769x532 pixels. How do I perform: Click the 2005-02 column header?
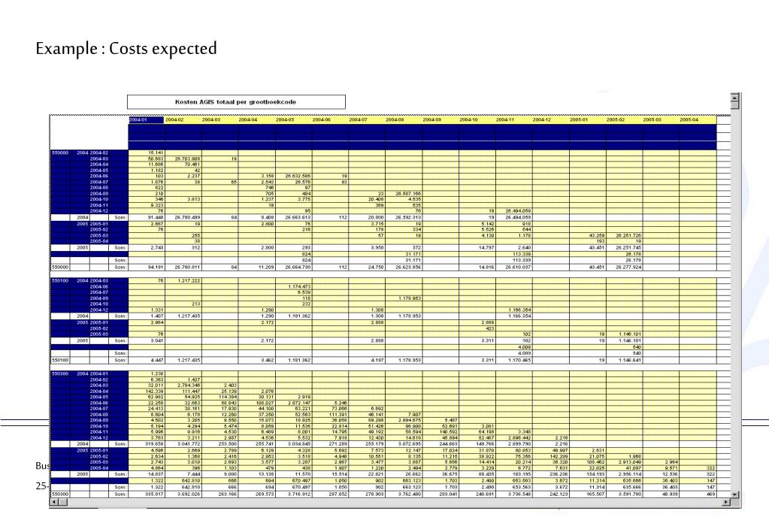(x=625, y=119)
